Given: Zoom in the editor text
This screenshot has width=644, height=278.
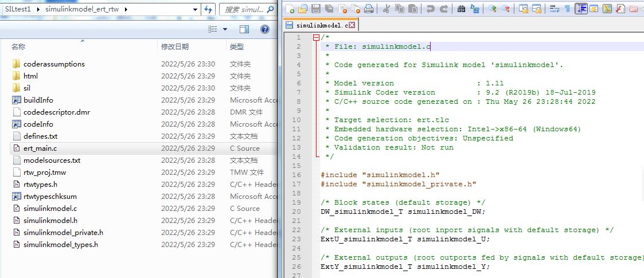Looking at the screenshot, I should pyautogui.click(x=492, y=8).
